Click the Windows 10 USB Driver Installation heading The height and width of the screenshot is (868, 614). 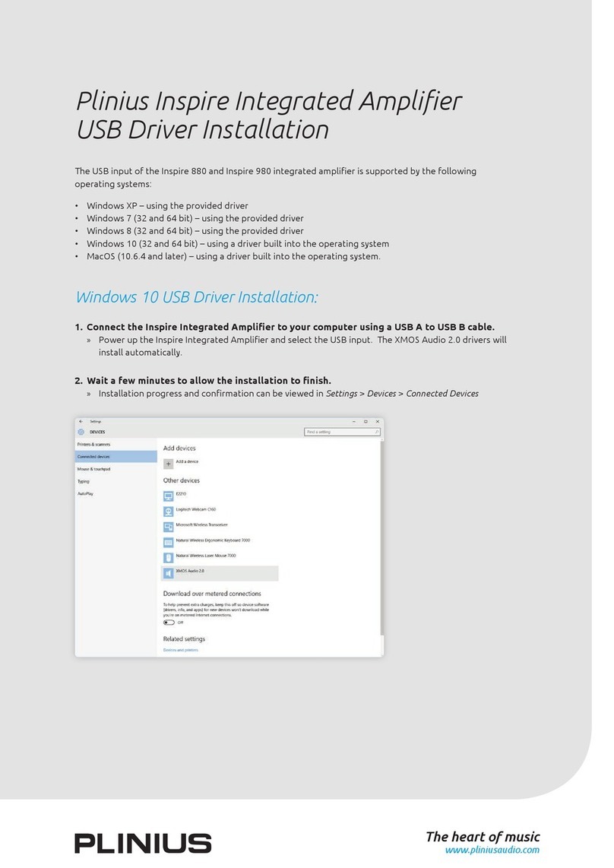(197, 297)
